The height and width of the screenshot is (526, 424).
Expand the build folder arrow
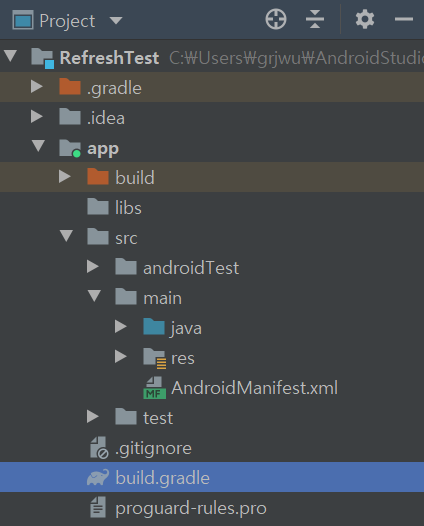pyautogui.click(x=64, y=176)
